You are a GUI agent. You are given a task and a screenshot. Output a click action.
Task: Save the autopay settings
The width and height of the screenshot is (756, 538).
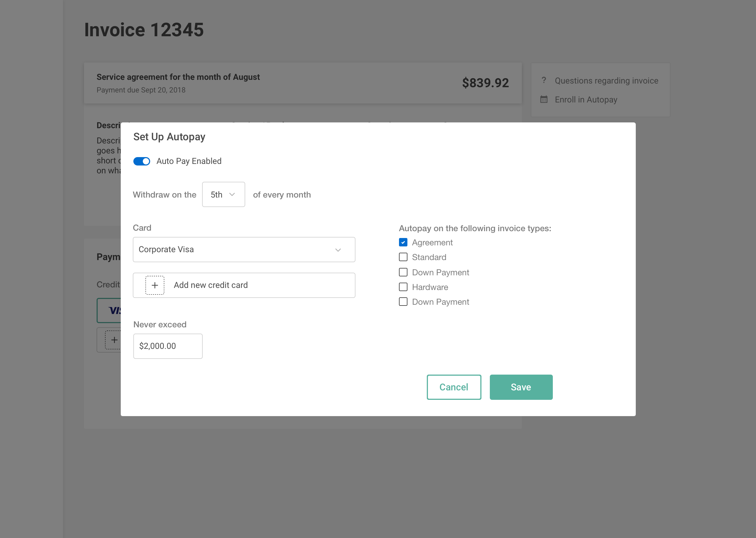tap(521, 387)
